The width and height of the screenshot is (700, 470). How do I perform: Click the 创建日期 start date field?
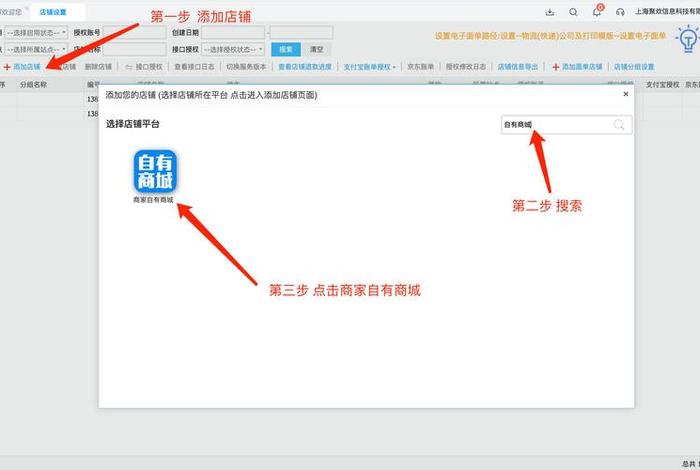[233, 33]
